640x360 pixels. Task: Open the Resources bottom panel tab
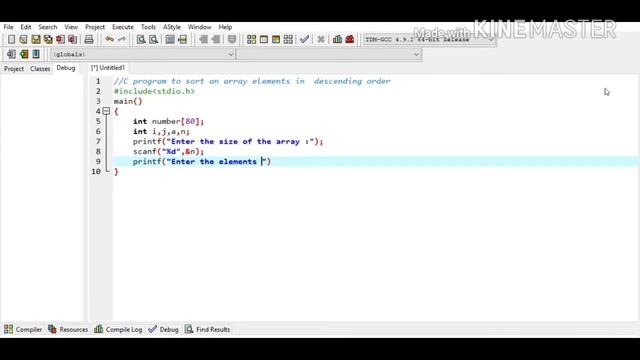point(68,329)
